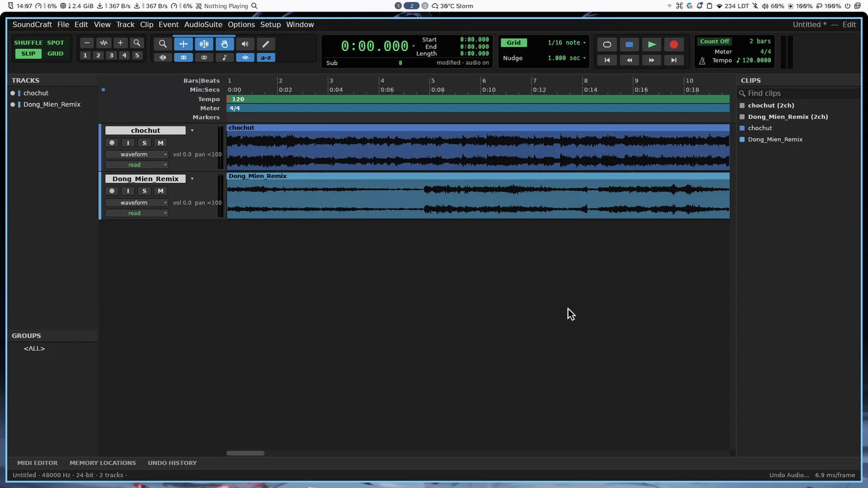The height and width of the screenshot is (488, 868).
Task: Select the Pencil tool
Action: point(266,44)
